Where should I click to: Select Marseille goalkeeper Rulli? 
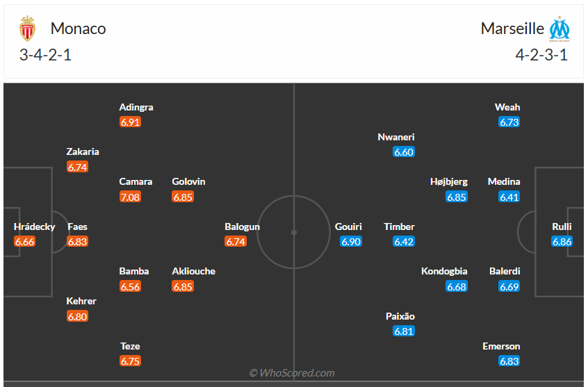562,227
